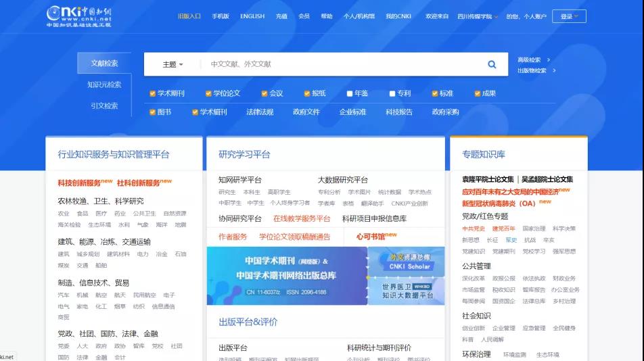The width and height of the screenshot is (644, 361).
Task: Switch to the 知识元检索 tab
Action: [x=104, y=85]
